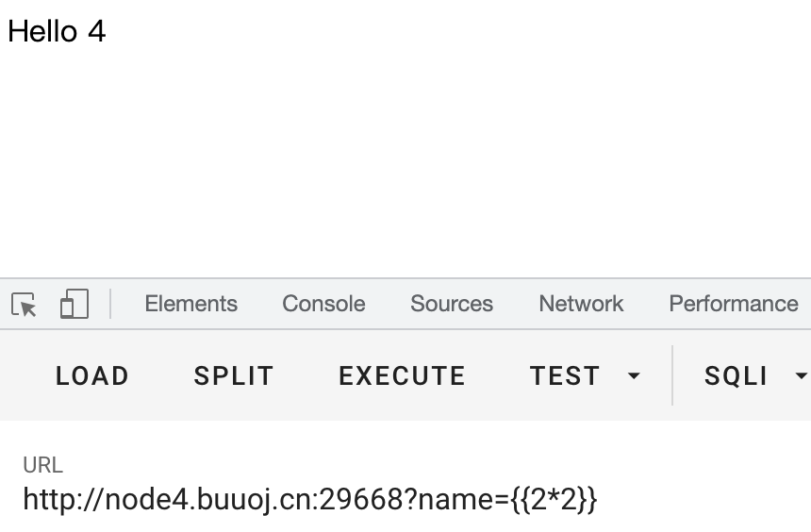Open the SQLI menu label

[x=736, y=375]
